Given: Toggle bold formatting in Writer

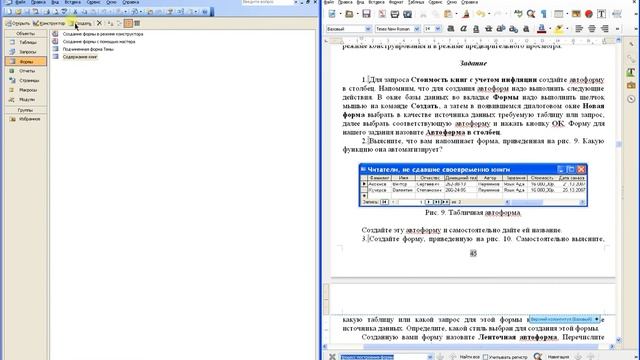Looking at the screenshot, I should pyautogui.click(x=451, y=29).
